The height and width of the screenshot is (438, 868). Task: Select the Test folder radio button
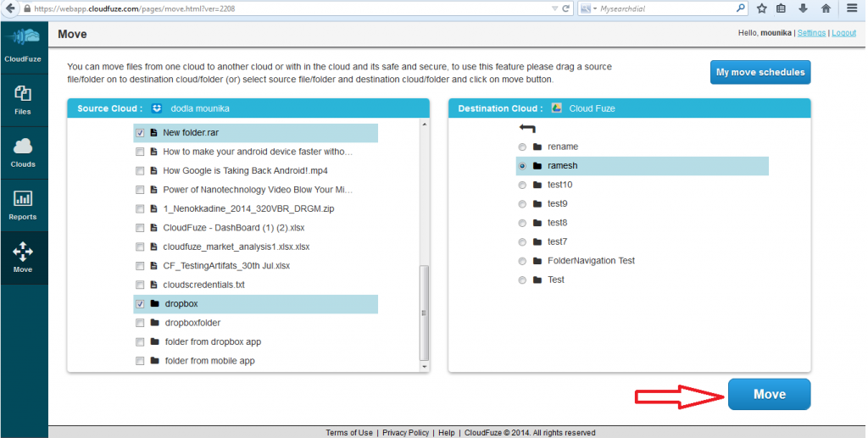coord(522,280)
